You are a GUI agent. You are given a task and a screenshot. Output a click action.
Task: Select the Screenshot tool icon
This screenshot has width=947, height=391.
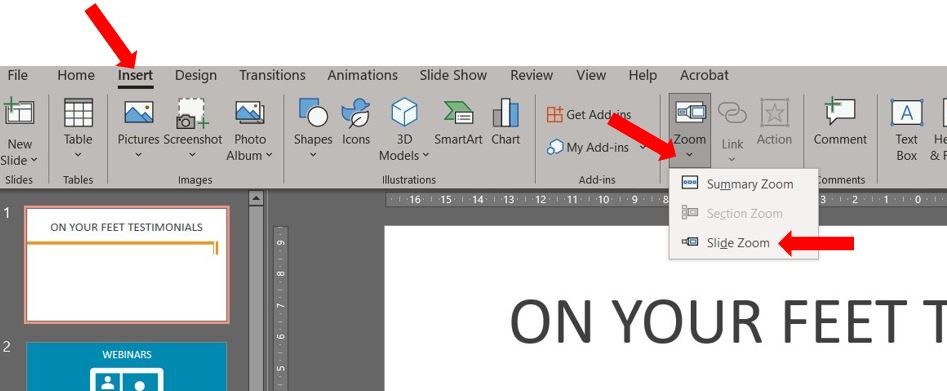pyautogui.click(x=192, y=113)
